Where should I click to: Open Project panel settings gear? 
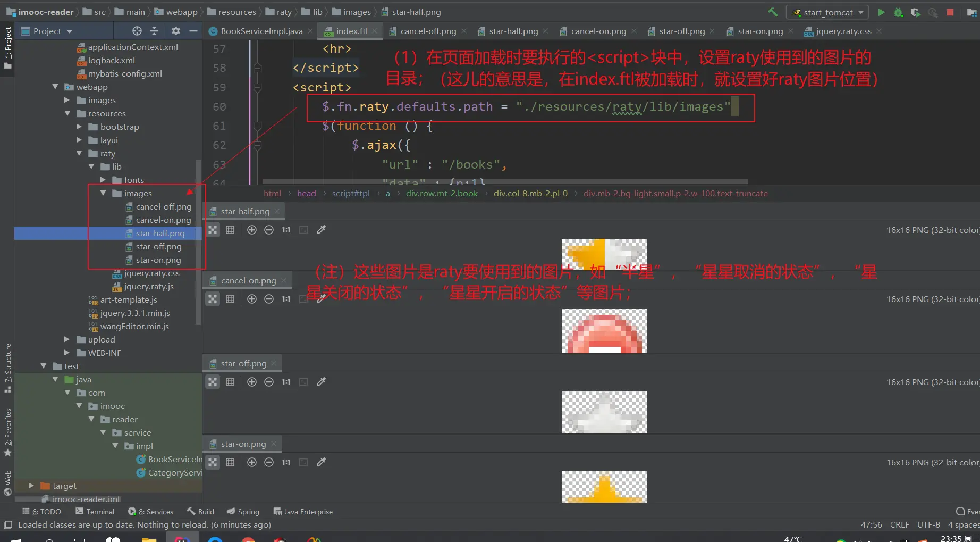[176, 31]
